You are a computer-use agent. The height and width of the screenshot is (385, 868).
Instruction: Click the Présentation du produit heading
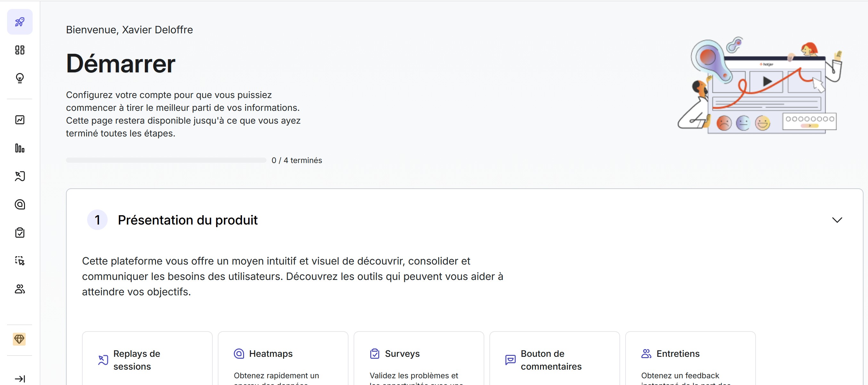click(x=187, y=220)
